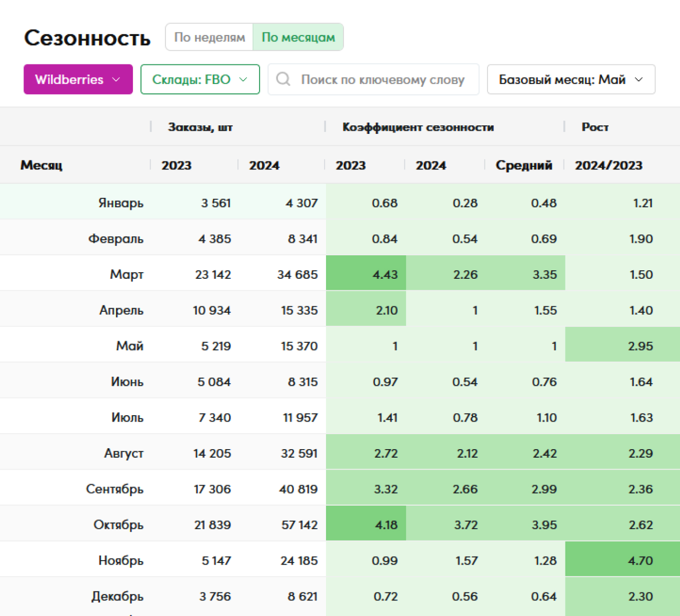Click the Май growth value 2.95
The image size is (680, 616).
[x=640, y=346]
